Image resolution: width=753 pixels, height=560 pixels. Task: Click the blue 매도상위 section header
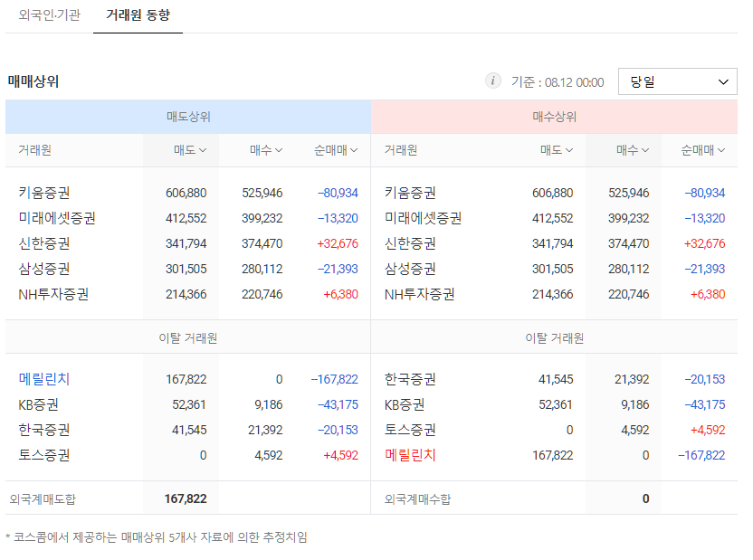[x=187, y=117]
